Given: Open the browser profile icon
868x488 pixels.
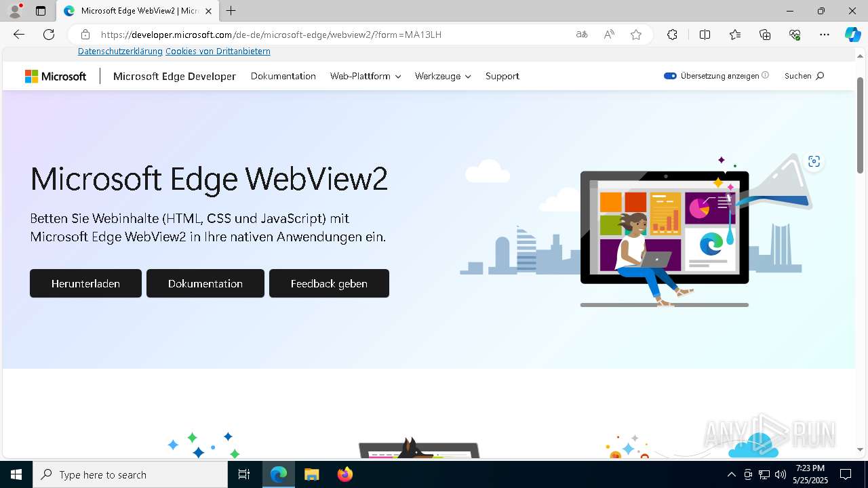Looking at the screenshot, I should coord(14,11).
